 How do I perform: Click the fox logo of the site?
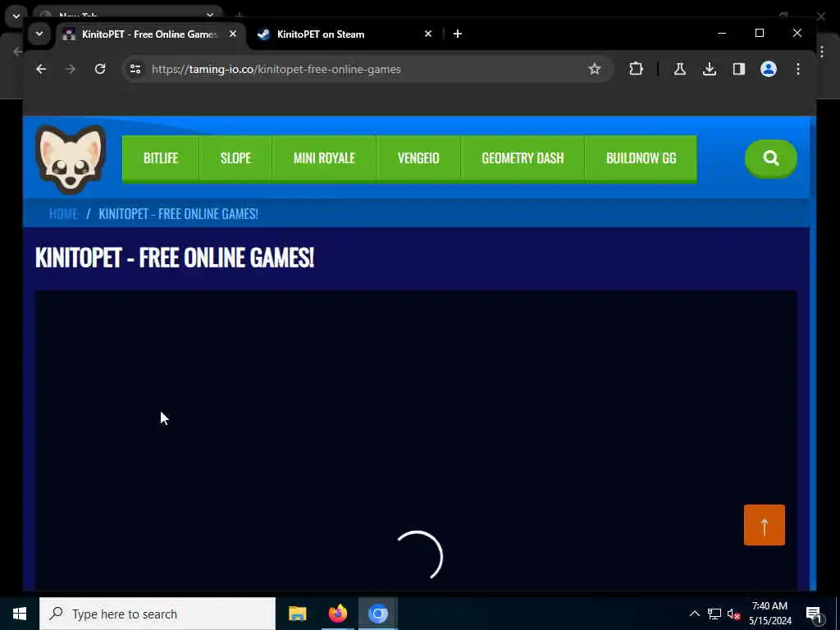[x=71, y=159]
